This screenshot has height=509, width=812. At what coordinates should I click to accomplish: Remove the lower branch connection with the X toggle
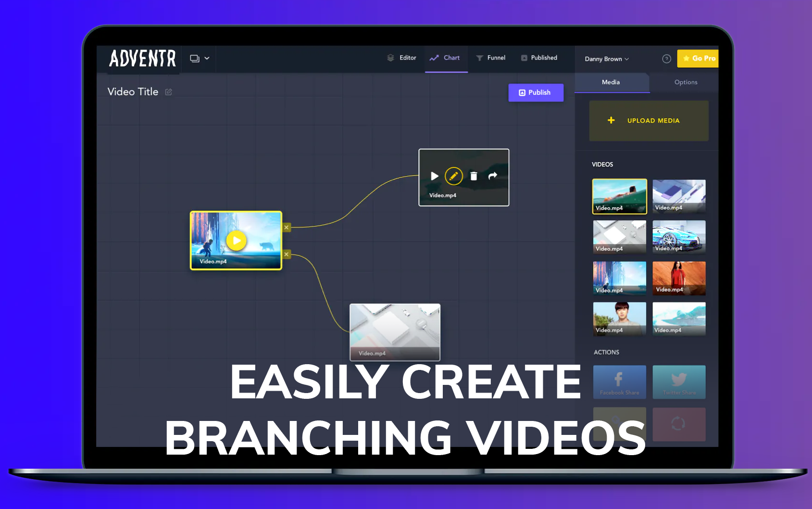(286, 254)
